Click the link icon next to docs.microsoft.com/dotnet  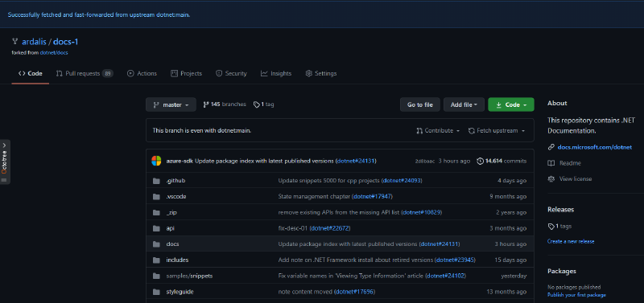tap(551, 147)
